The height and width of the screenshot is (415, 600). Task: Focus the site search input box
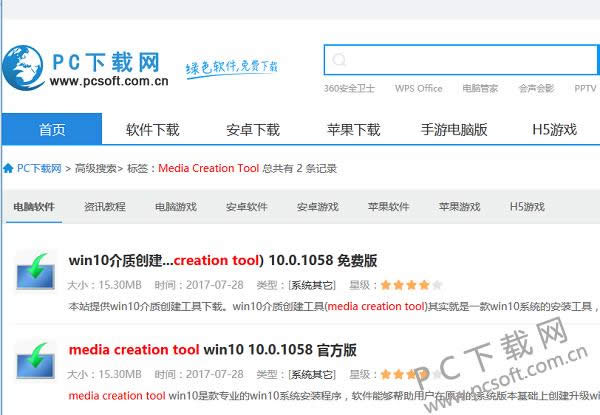(x=460, y=60)
